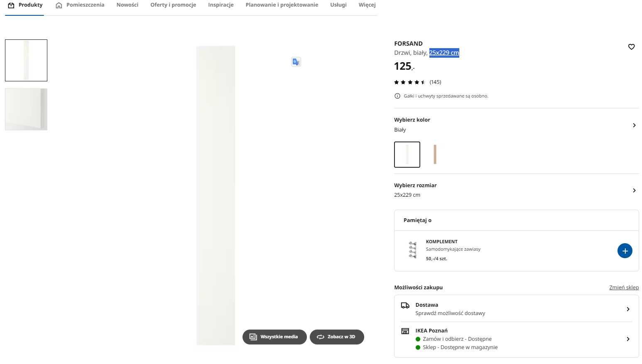Image resolution: width=642 pixels, height=364 pixels.
Task: Click the Pamiętaj o heading
Action: (417, 220)
